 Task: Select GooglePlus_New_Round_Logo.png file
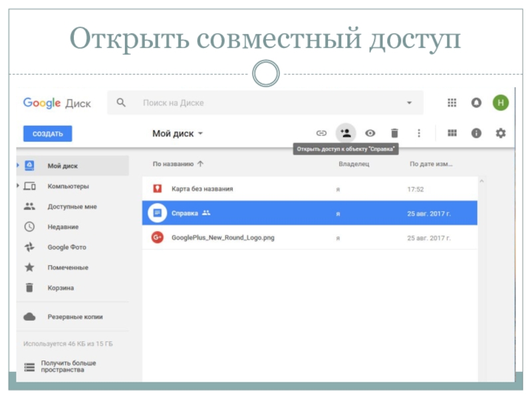point(309,237)
